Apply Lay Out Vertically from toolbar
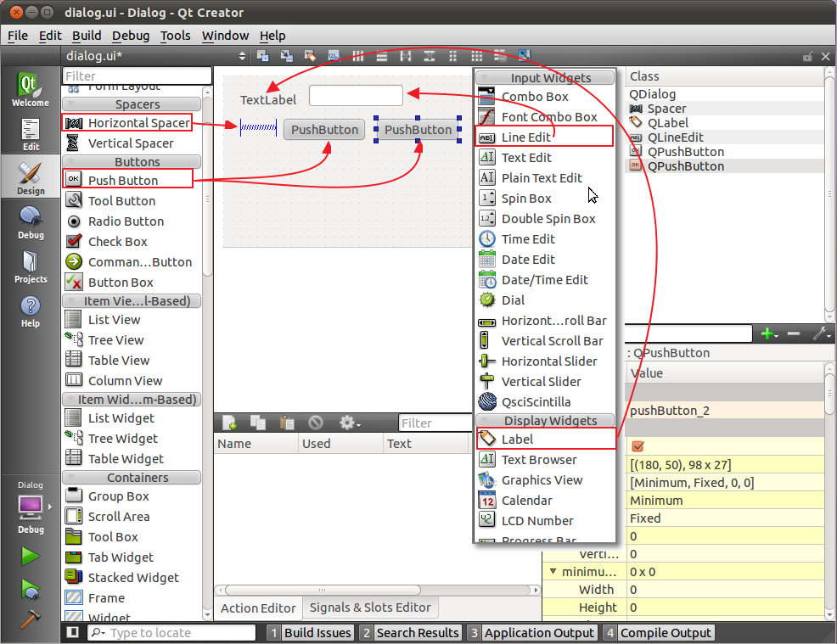Viewport: 837px width, 644px height. click(382, 55)
